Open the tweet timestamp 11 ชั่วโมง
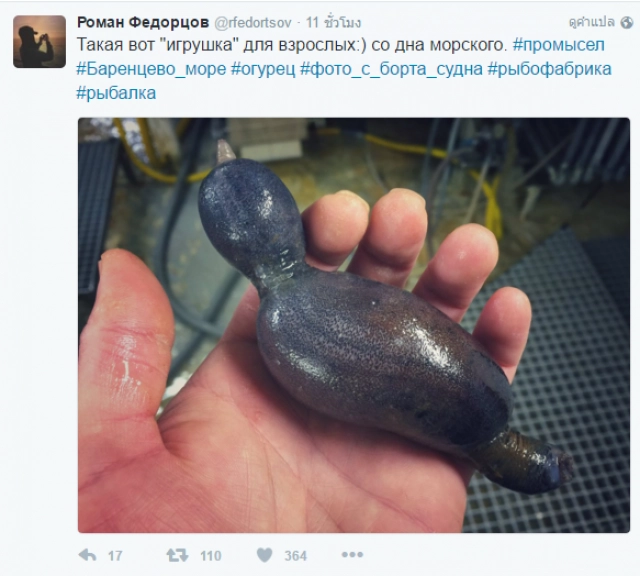The image size is (640, 576). [x=333, y=22]
